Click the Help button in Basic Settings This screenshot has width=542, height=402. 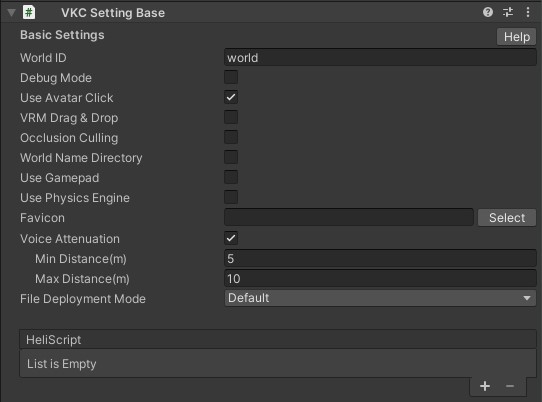516,37
